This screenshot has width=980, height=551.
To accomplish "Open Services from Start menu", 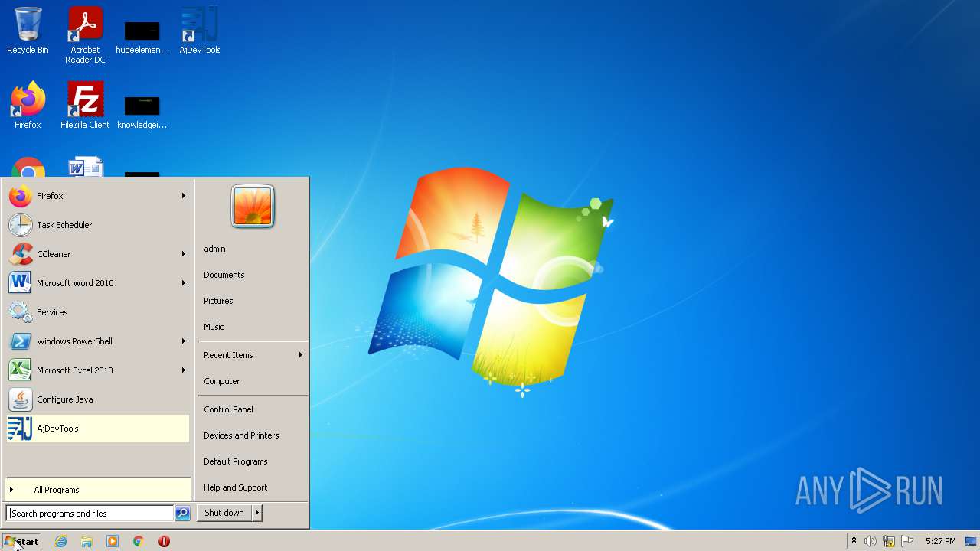I will [x=98, y=312].
